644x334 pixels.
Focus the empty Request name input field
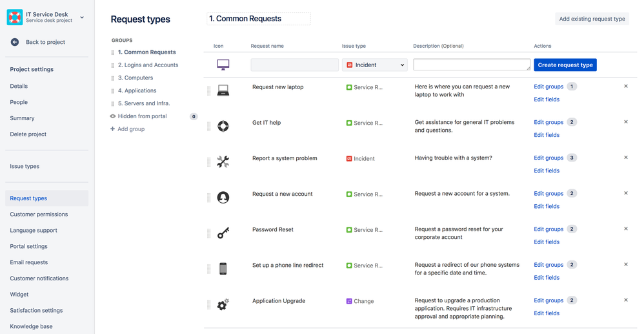point(294,65)
